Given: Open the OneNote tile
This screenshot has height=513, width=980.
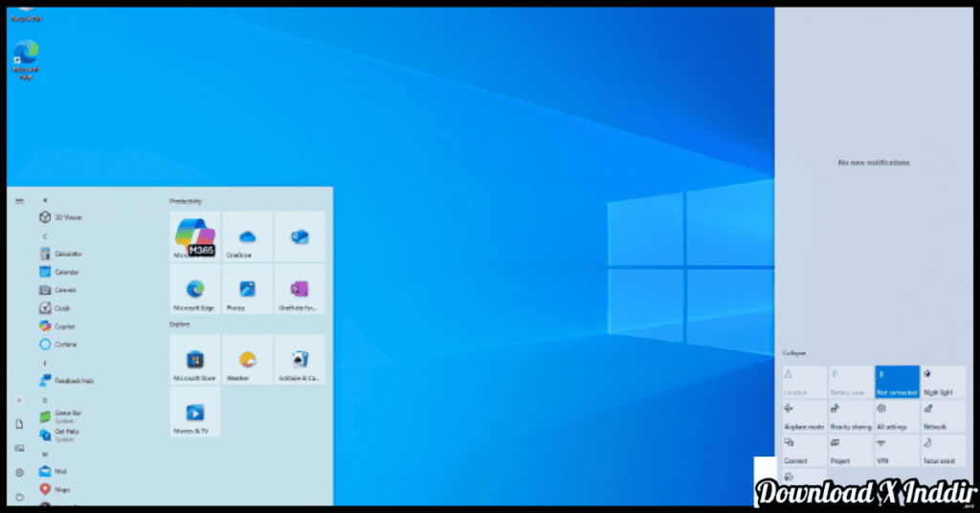Looking at the screenshot, I should click(300, 289).
